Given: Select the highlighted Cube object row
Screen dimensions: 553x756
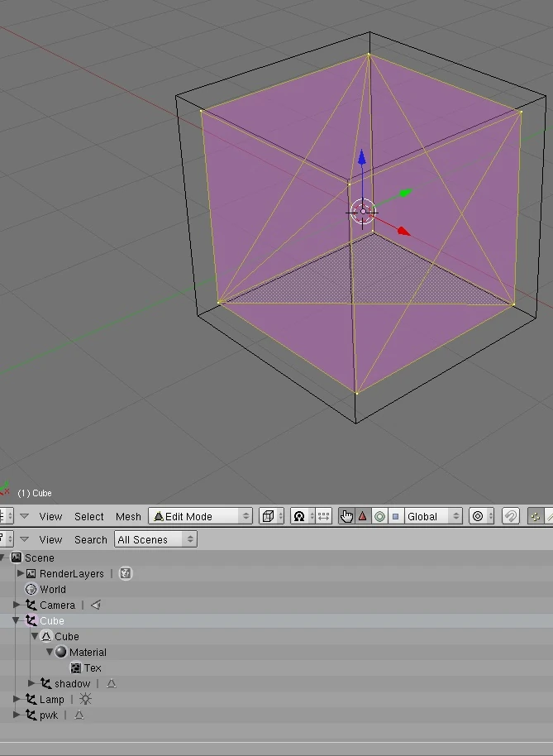Looking at the screenshot, I should click(276, 620).
